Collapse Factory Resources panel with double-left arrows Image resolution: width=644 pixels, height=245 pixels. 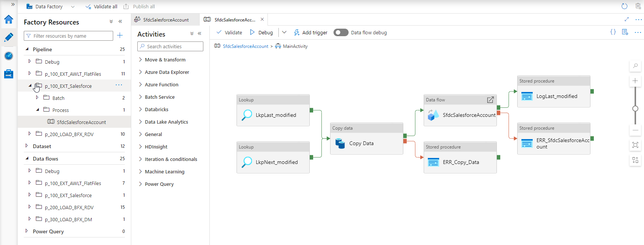[120, 22]
